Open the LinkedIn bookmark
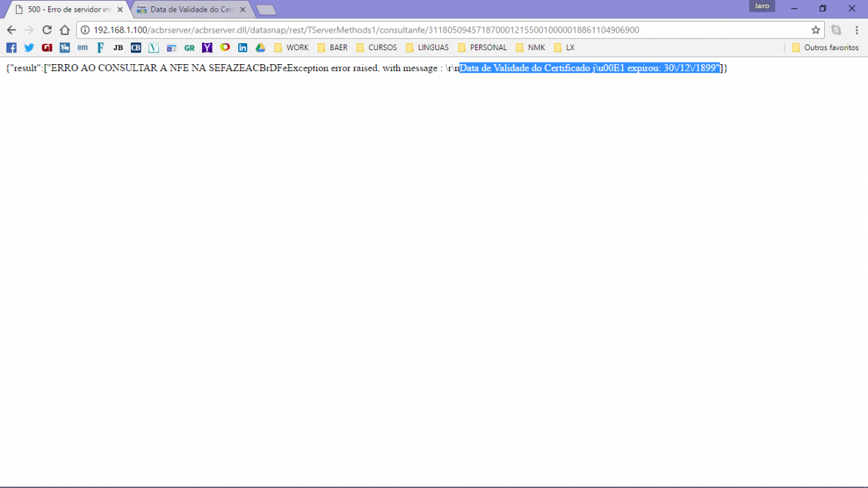868x488 pixels. pyautogui.click(x=242, y=47)
